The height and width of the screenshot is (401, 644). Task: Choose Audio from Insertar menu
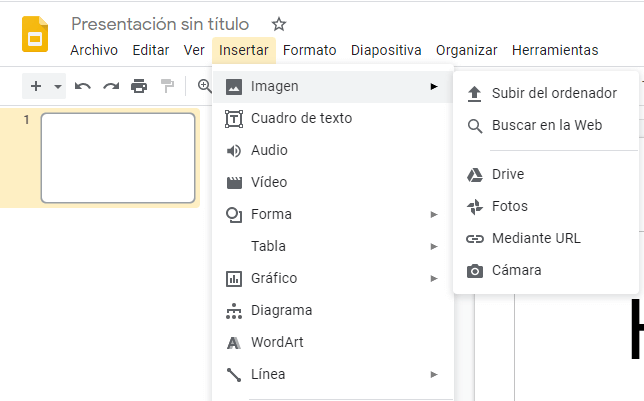point(333,150)
